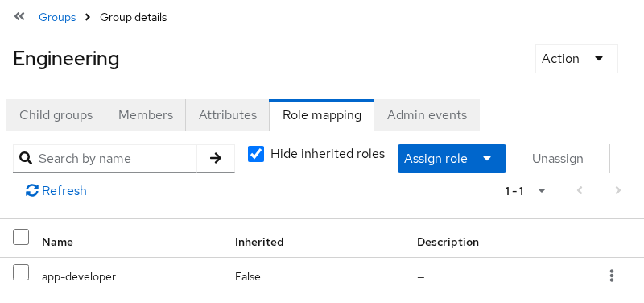Open the Groups breadcrumb link

coord(57,17)
